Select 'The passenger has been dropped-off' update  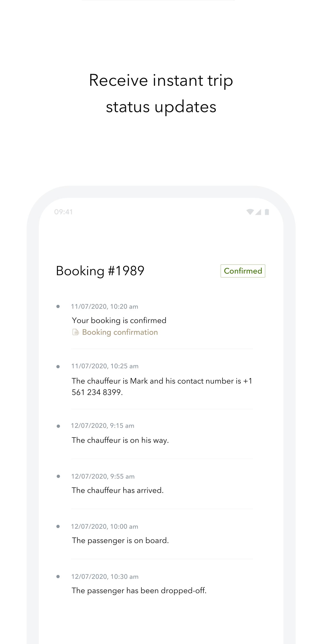[x=139, y=591]
